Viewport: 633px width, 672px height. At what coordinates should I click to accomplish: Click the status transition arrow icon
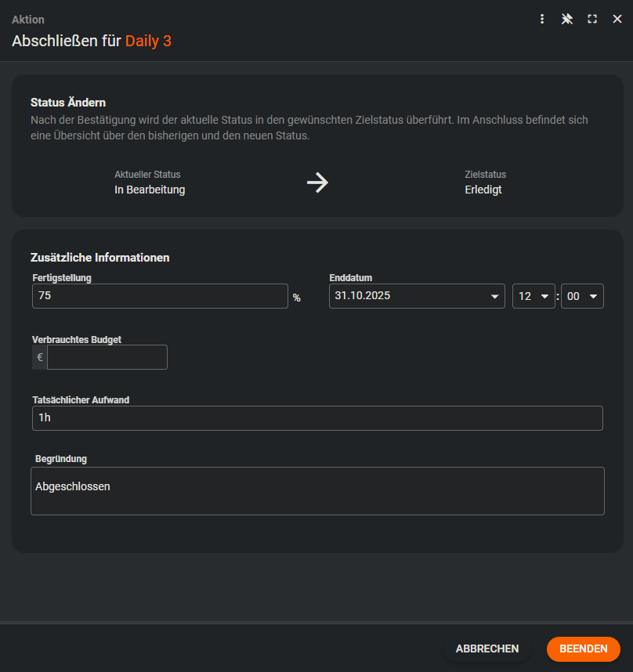coord(317,183)
